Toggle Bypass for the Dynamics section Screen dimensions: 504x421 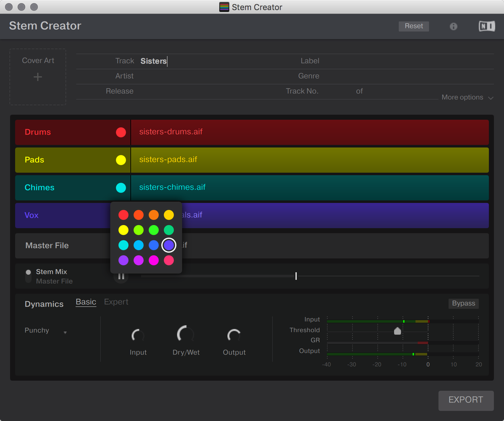[463, 303]
